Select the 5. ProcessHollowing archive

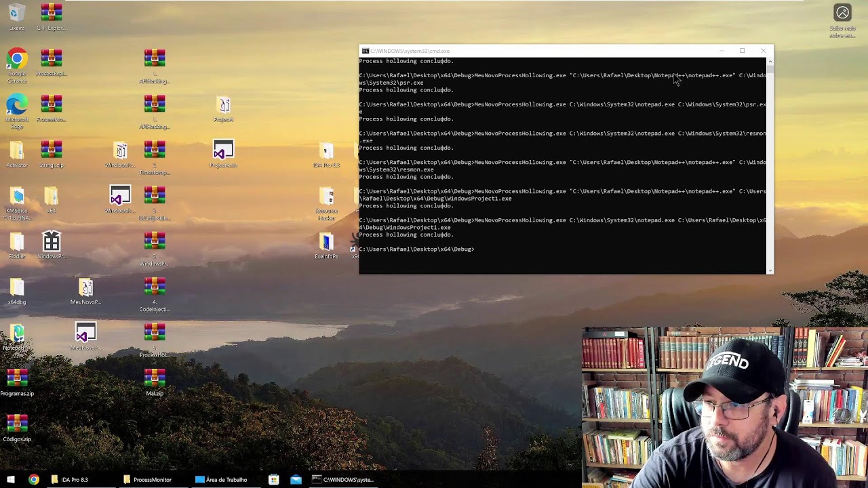[x=155, y=333]
